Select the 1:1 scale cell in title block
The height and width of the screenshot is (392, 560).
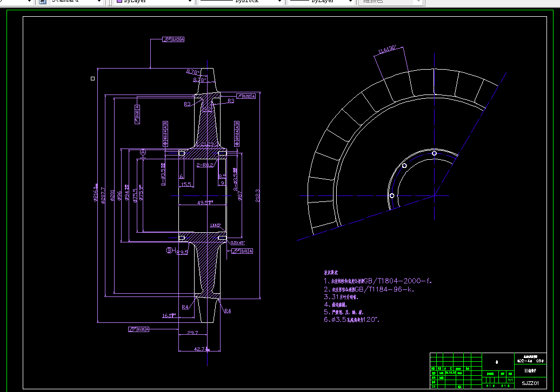[510, 380]
